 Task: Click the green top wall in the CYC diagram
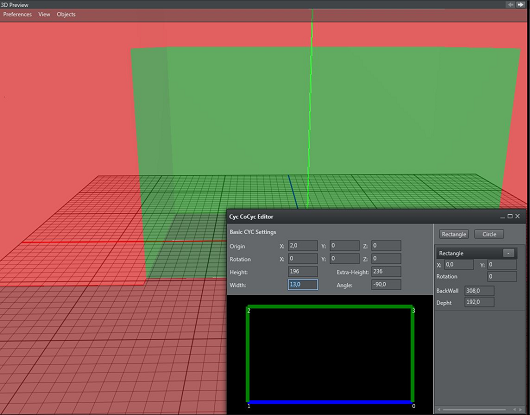331,307
